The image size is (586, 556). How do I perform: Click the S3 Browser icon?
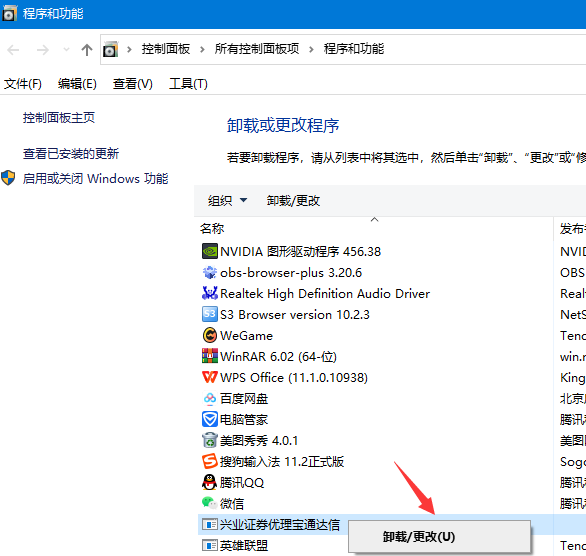click(x=210, y=314)
